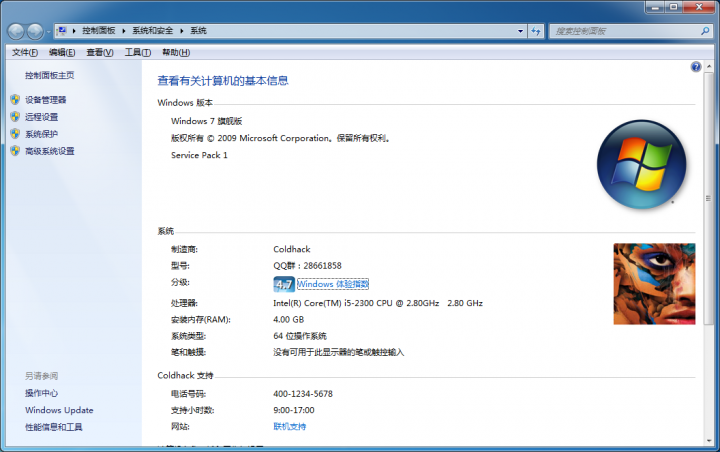720x452 pixels.
Task: Click the shield icon next to 设备管理器
Action: [x=14, y=100]
